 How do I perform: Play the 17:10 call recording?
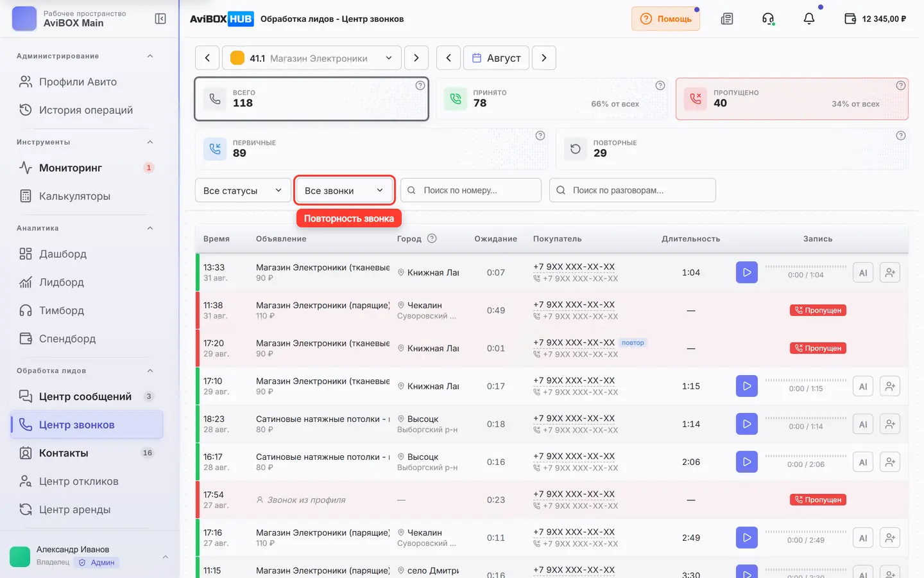point(747,386)
